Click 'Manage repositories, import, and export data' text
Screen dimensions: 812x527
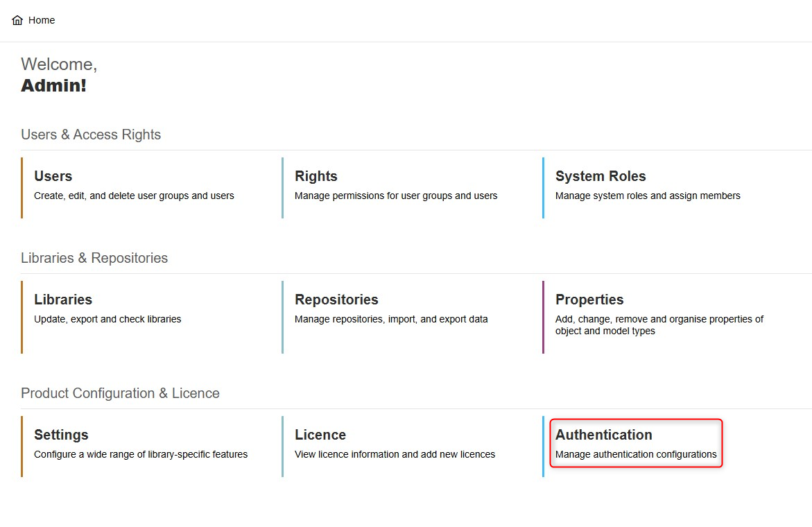[x=391, y=320]
